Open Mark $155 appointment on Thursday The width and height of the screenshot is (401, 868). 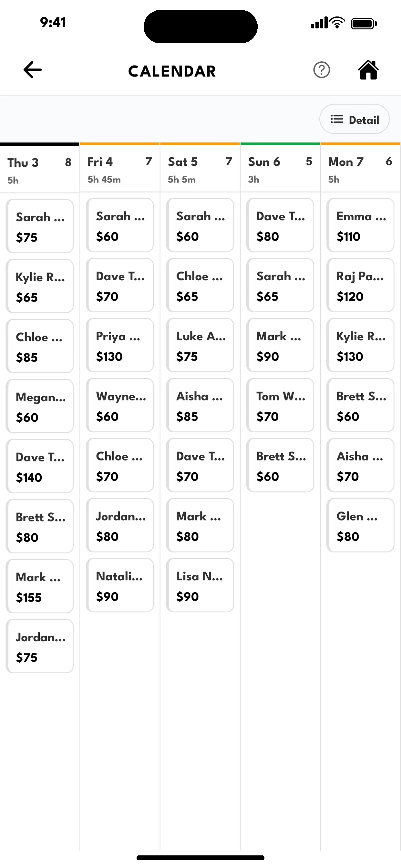[40, 586]
